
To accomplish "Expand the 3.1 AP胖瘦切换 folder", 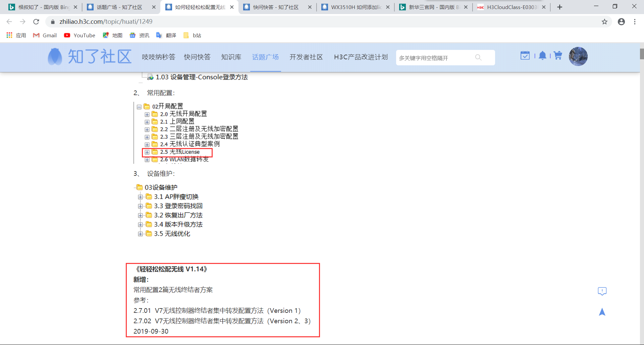I will (x=140, y=197).
